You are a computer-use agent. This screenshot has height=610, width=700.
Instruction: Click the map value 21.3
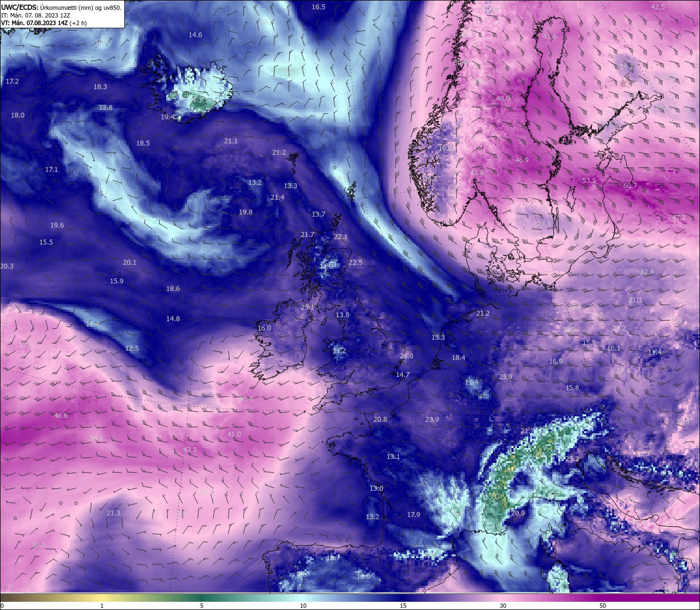(x=113, y=513)
